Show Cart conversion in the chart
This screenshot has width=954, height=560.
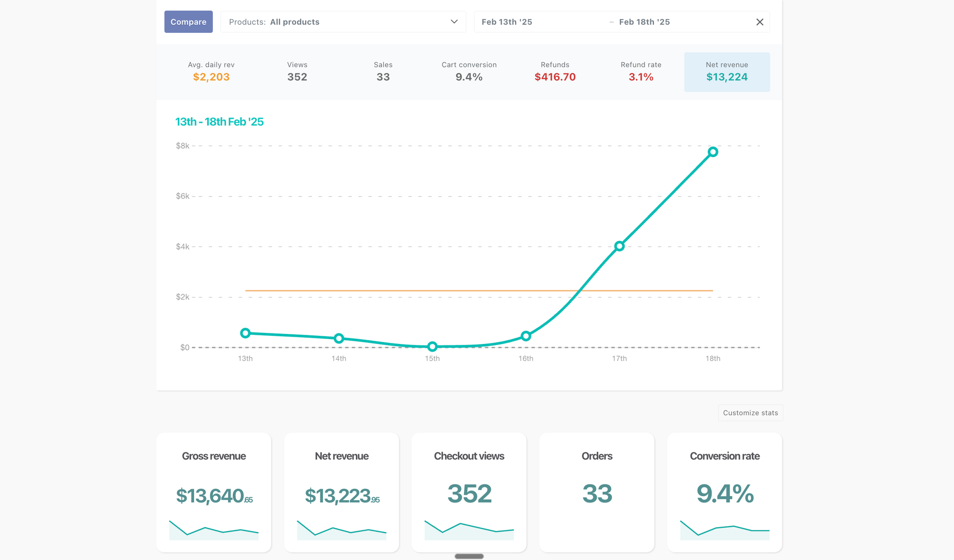pyautogui.click(x=468, y=72)
